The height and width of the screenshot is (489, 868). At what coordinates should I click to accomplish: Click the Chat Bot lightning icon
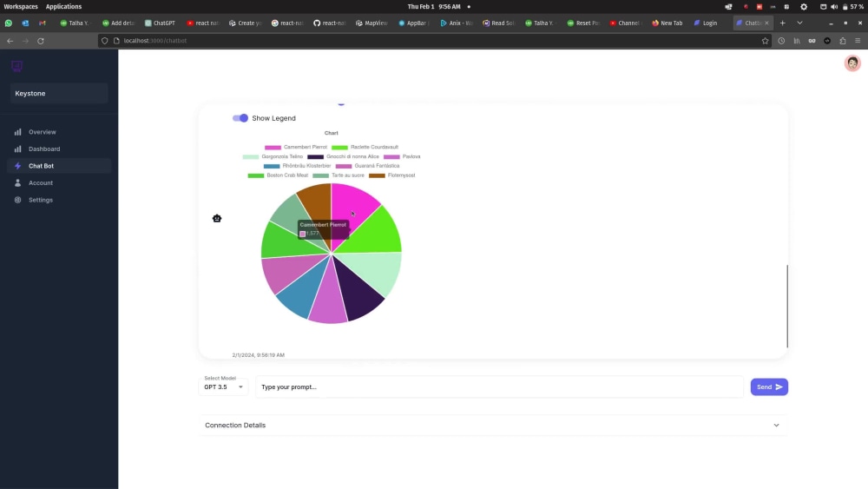click(x=17, y=166)
